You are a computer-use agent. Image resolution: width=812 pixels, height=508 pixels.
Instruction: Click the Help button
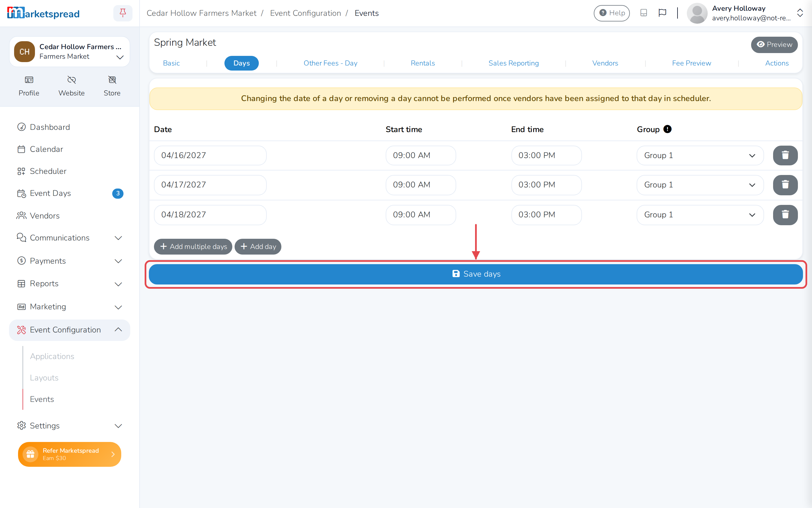[611, 13]
